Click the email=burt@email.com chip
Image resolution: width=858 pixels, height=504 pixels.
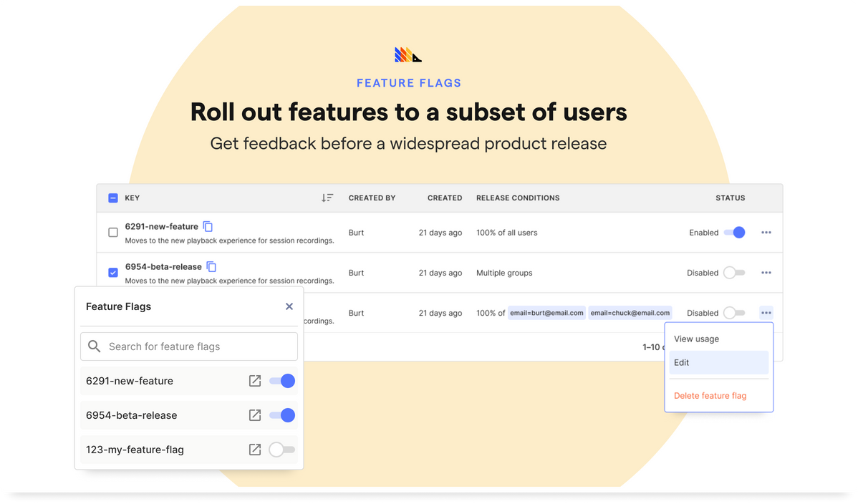(546, 312)
